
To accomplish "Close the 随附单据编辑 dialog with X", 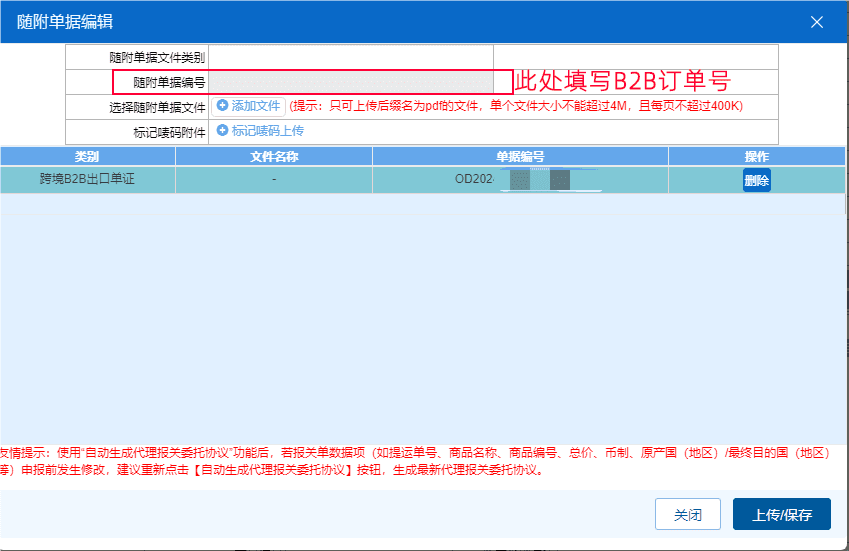I will [x=817, y=22].
